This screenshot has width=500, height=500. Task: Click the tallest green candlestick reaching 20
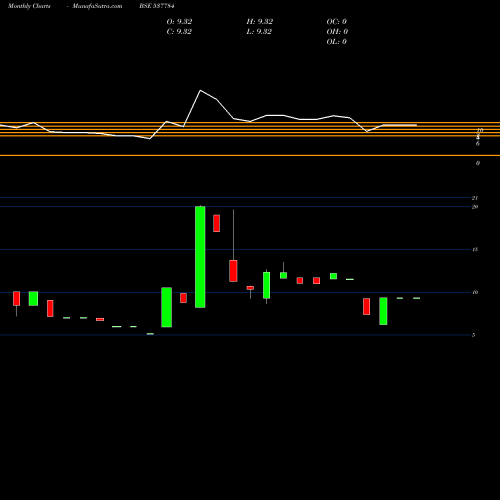(200, 257)
